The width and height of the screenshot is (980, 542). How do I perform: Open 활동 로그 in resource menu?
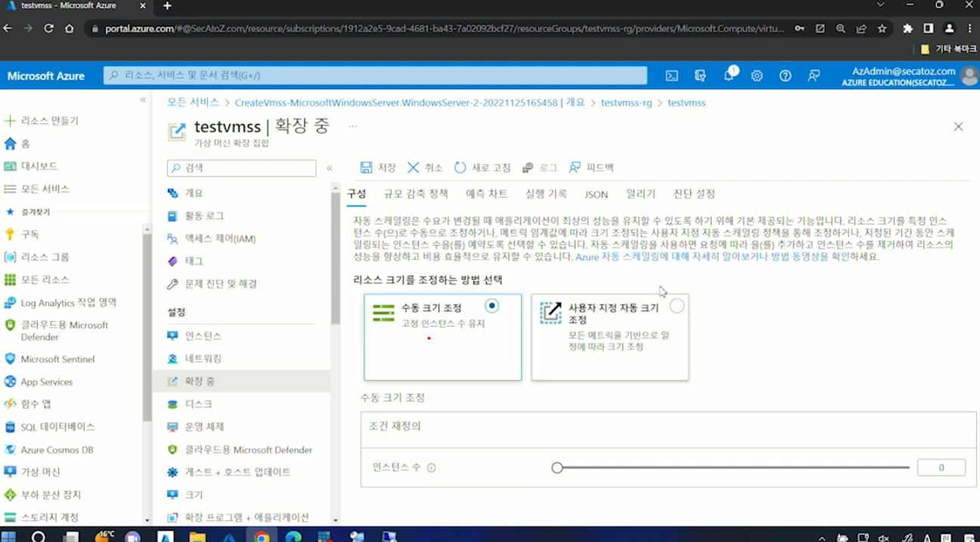coord(204,216)
